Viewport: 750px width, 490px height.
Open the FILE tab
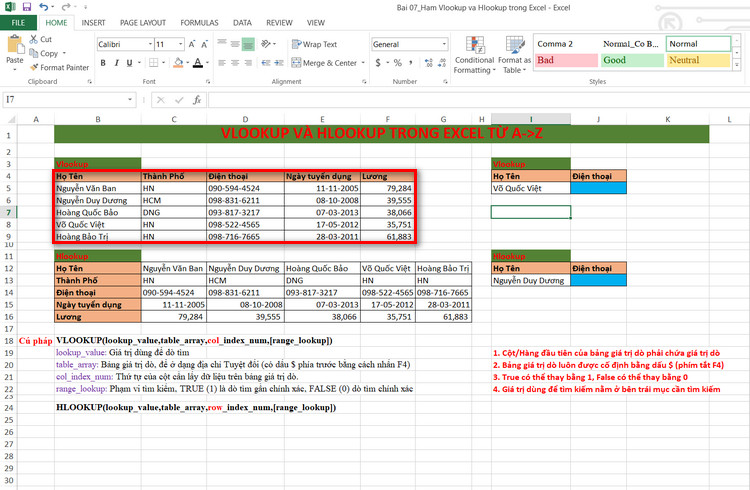pos(18,22)
